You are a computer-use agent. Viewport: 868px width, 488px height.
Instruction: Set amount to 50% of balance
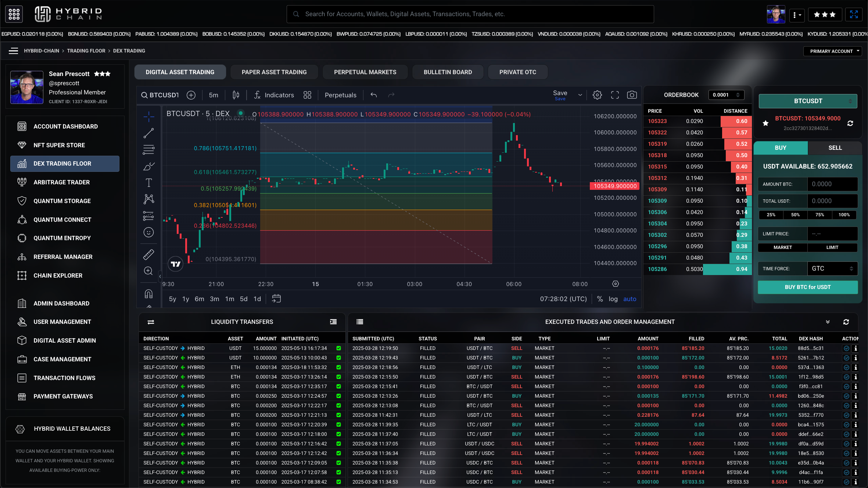click(795, 215)
